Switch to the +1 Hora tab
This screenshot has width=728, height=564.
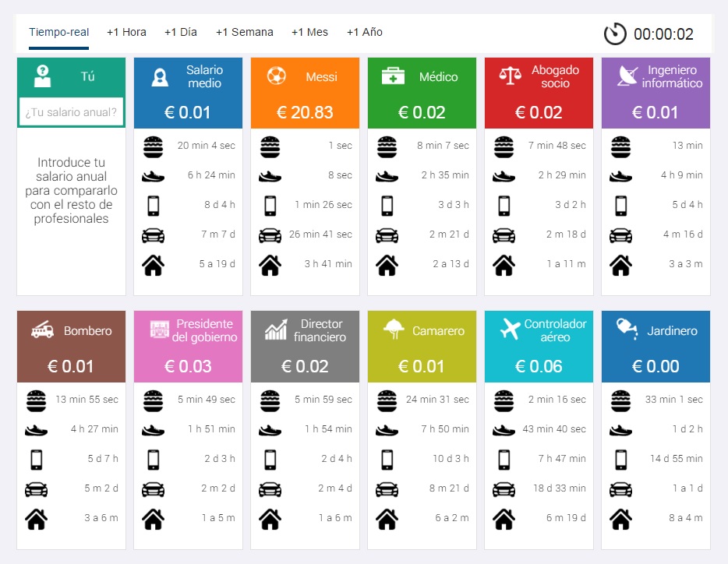coord(126,33)
